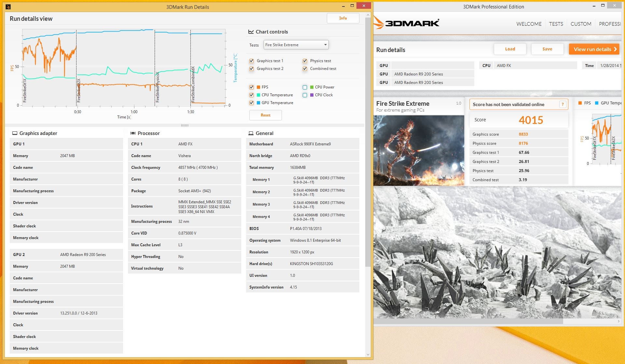Click the Score has not been validated online message
625x364 pixels.
click(508, 104)
